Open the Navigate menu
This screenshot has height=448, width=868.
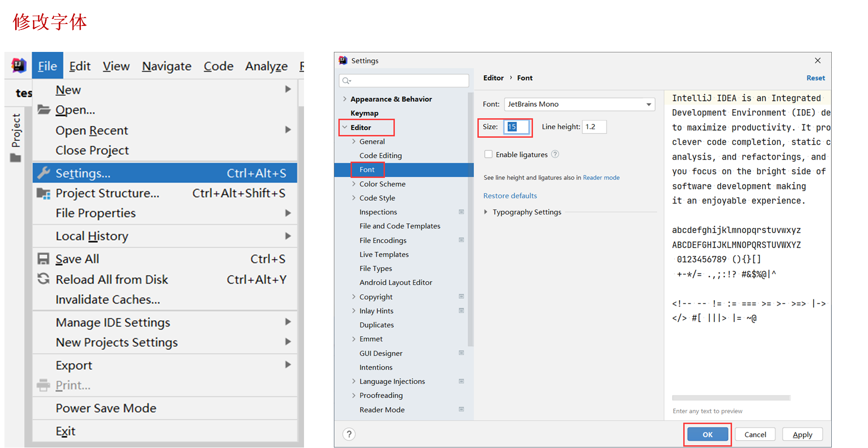coord(166,66)
